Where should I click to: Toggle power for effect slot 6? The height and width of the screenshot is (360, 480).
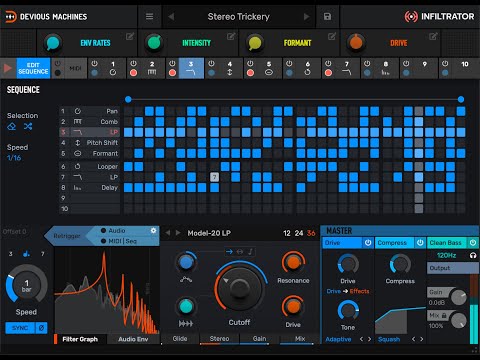tap(289, 63)
